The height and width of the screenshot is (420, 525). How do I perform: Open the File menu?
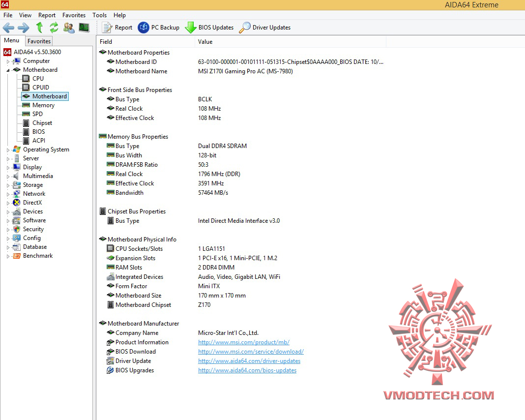tap(8, 15)
